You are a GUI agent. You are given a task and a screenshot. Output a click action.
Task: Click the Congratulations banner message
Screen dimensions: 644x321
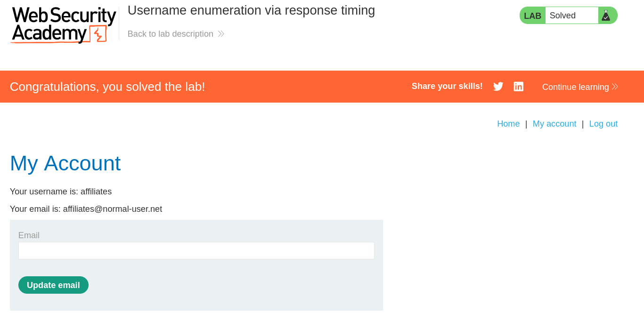tap(107, 87)
